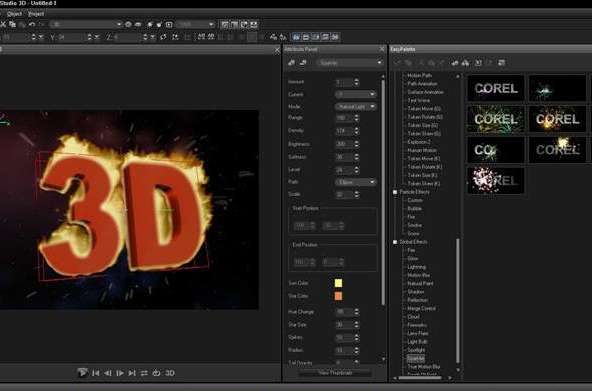The height and width of the screenshot is (391, 592).
Task: Select Natural Paint in the tree
Action: [420, 283]
